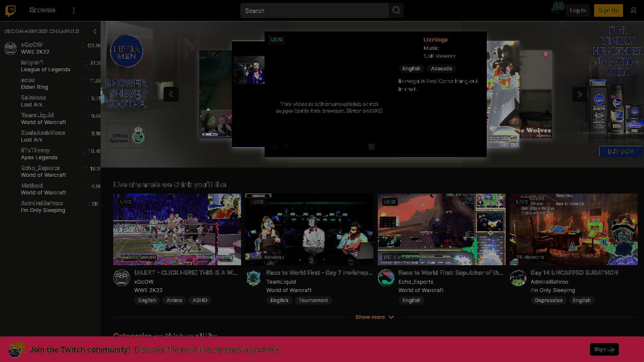644x362 pixels.
Task: Click the 'Live channels we think you'll like' heading
Action: (170, 185)
